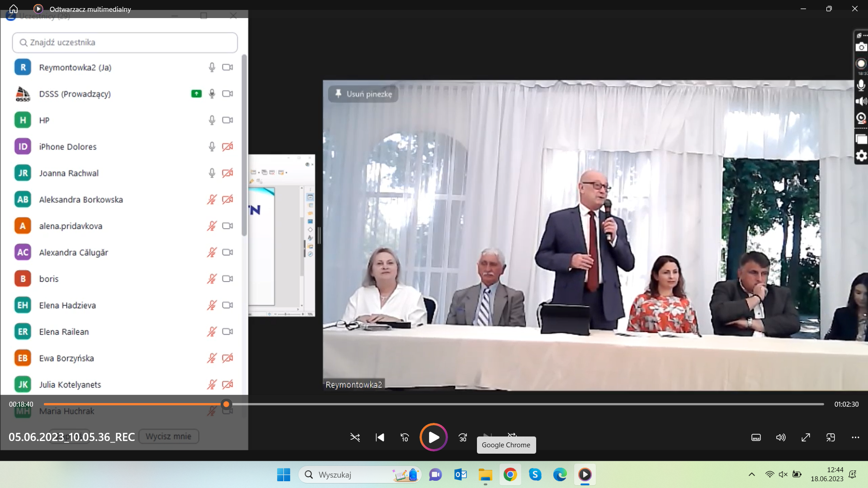Open the gear settings icon in the recorder toolbar

point(861,156)
